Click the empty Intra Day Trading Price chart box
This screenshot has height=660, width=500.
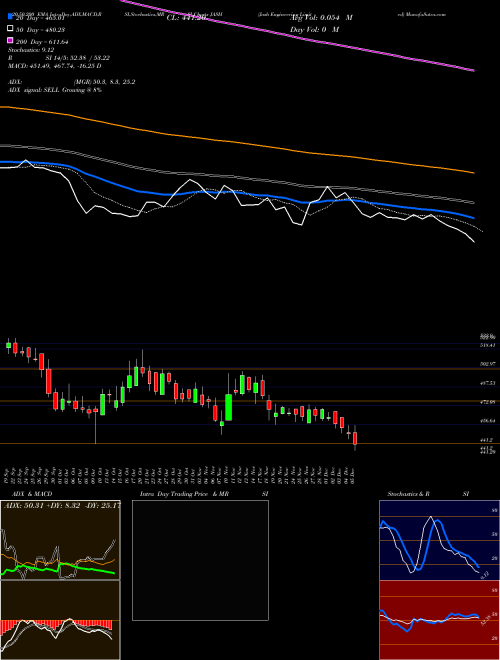pyautogui.click(x=200, y=560)
